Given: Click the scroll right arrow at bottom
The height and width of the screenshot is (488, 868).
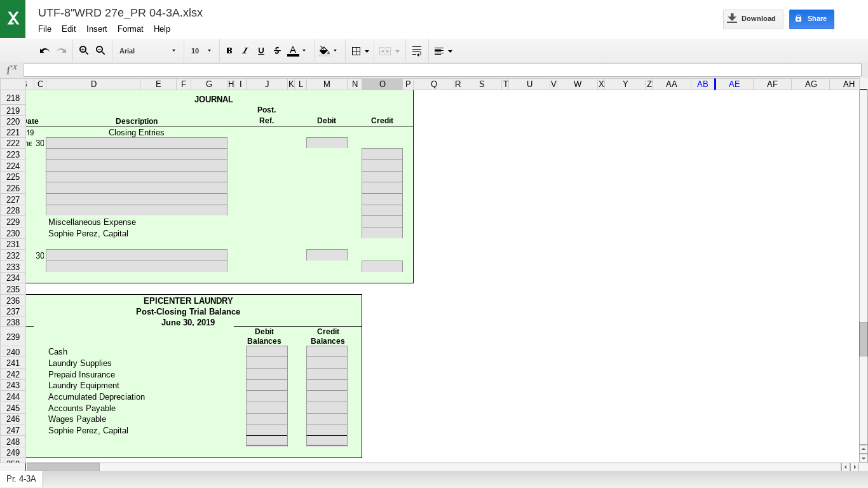Looking at the screenshot, I should (x=855, y=467).
